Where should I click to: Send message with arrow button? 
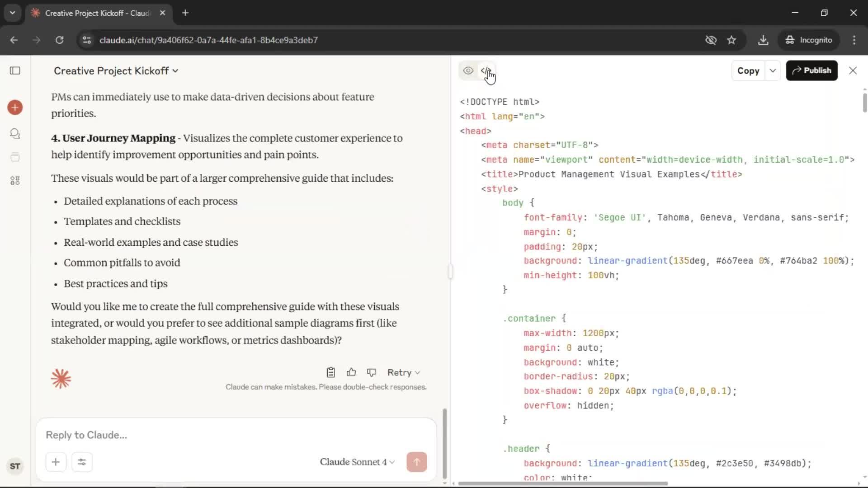tap(416, 462)
